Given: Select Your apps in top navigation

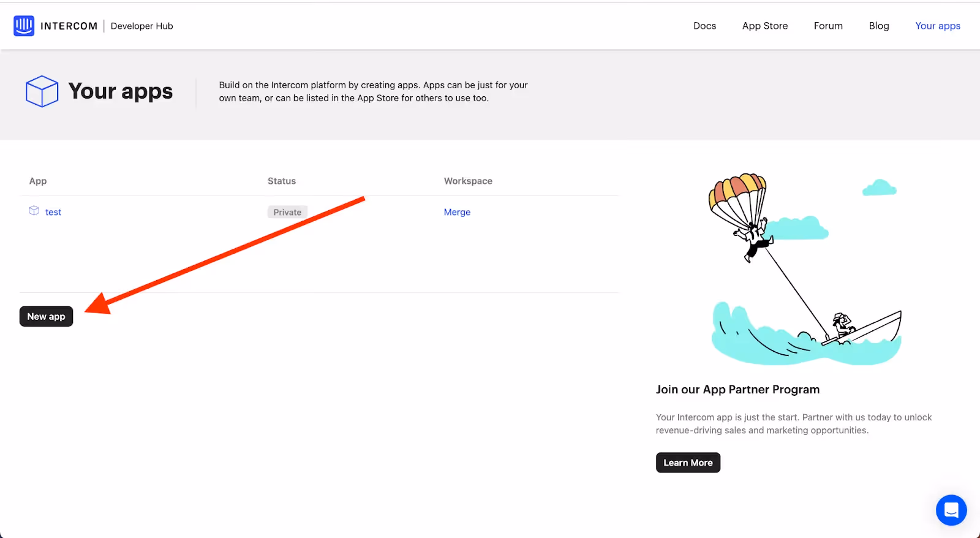Looking at the screenshot, I should click(x=938, y=26).
